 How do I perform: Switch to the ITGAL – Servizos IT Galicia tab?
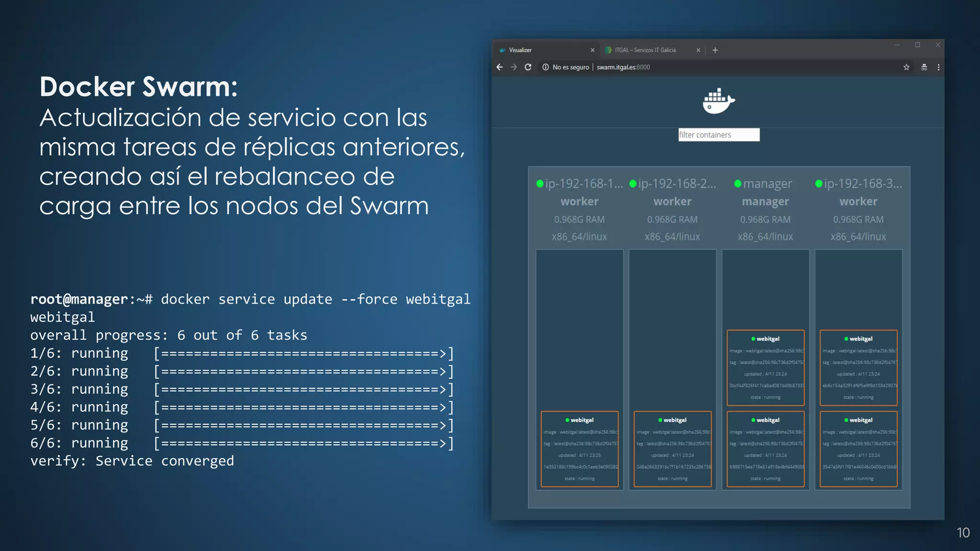coord(652,50)
